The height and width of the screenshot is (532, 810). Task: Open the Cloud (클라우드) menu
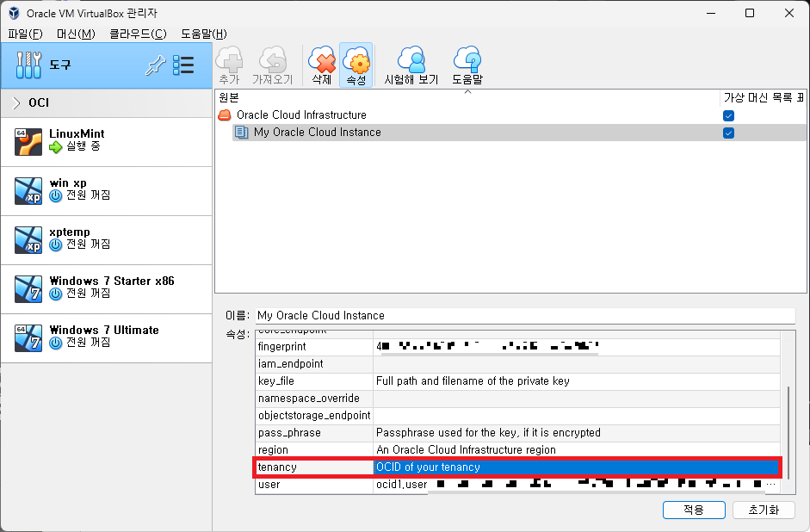click(x=138, y=34)
